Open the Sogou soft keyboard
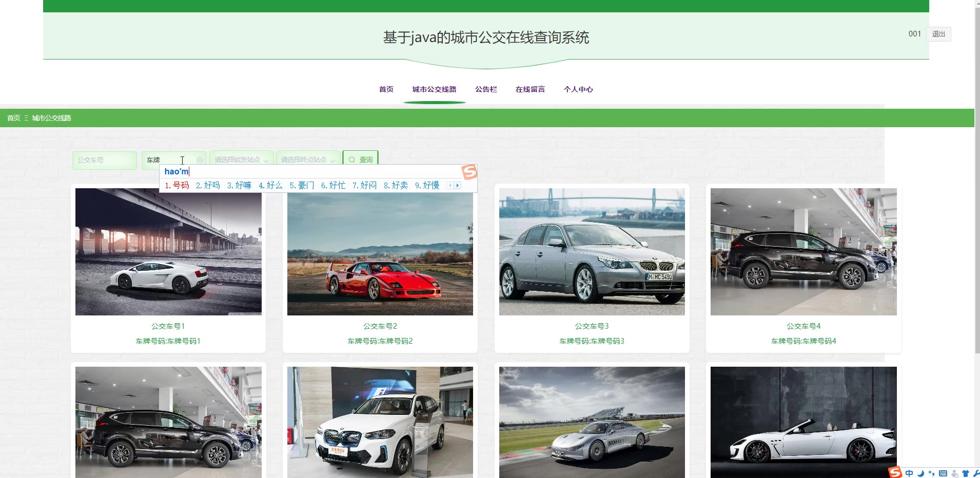980x478 pixels. 943,473
